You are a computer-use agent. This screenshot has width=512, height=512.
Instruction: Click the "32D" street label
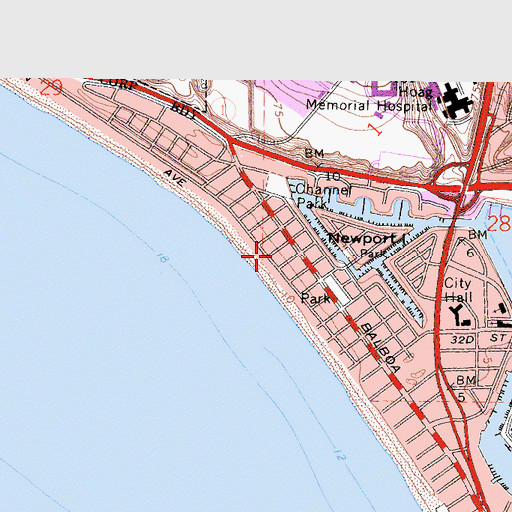[x=462, y=340]
